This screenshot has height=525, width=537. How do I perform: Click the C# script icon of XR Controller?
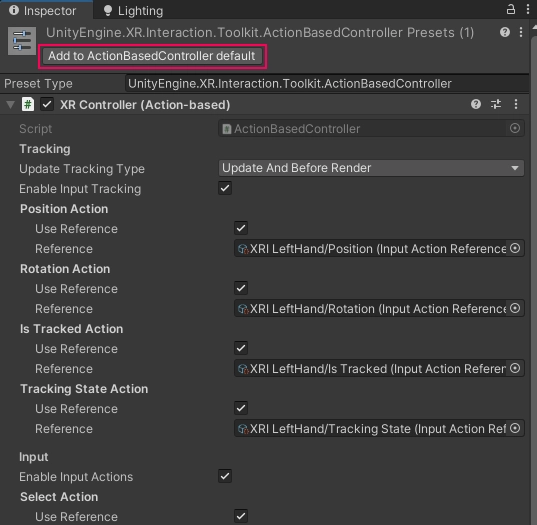pyautogui.click(x=28, y=104)
